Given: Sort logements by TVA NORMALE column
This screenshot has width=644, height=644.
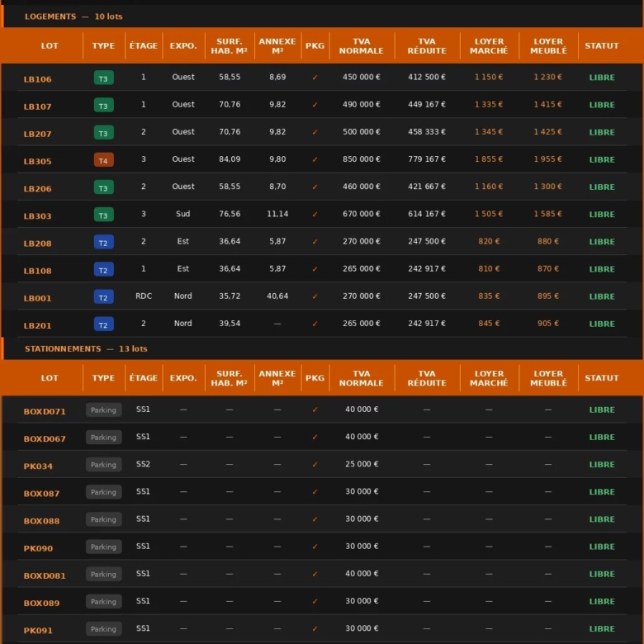Looking at the screenshot, I should [x=361, y=46].
